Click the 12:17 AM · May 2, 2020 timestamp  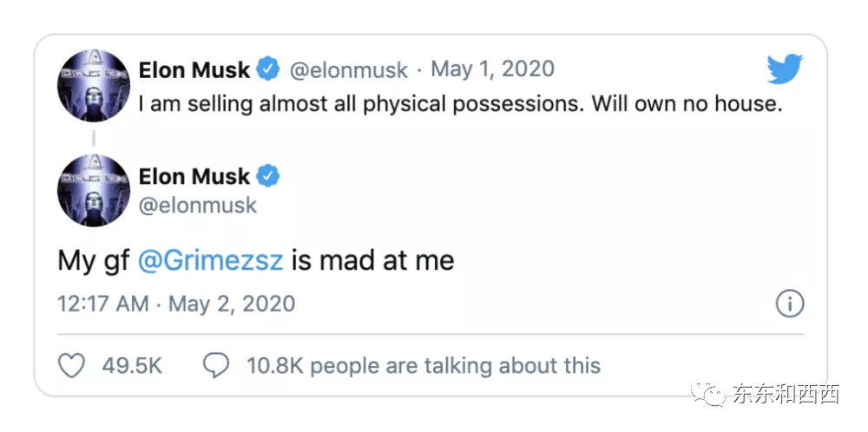(176, 304)
